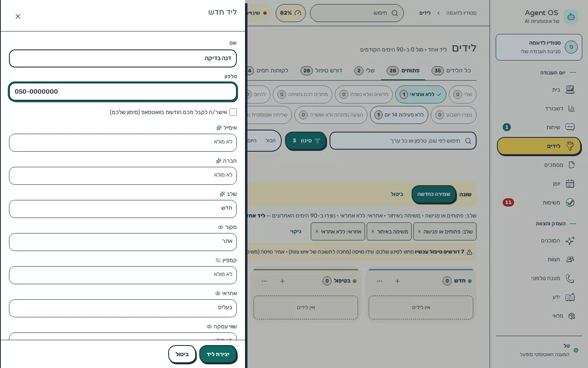Click the sparkle icon beside the אימייל label

[219, 128]
